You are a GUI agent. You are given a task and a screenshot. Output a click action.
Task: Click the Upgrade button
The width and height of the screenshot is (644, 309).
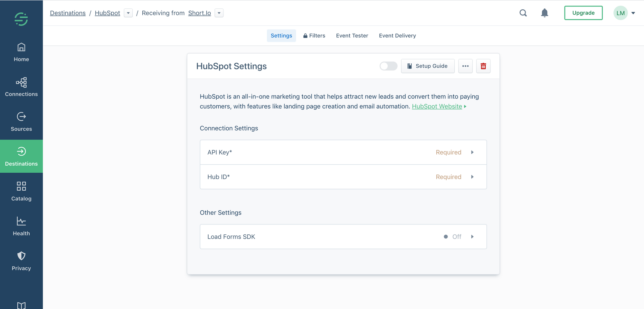(x=583, y=13)
